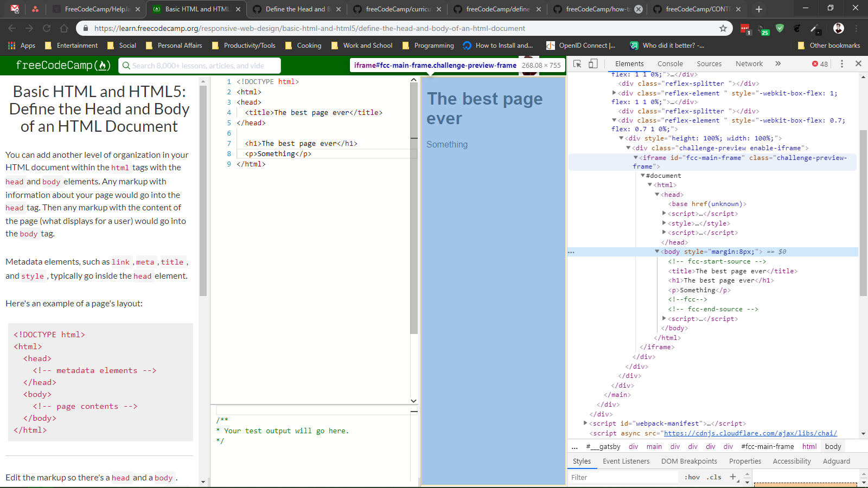Close the DevTools panel
The width and height of the screenshot is (868, 488).
point(858,63)
